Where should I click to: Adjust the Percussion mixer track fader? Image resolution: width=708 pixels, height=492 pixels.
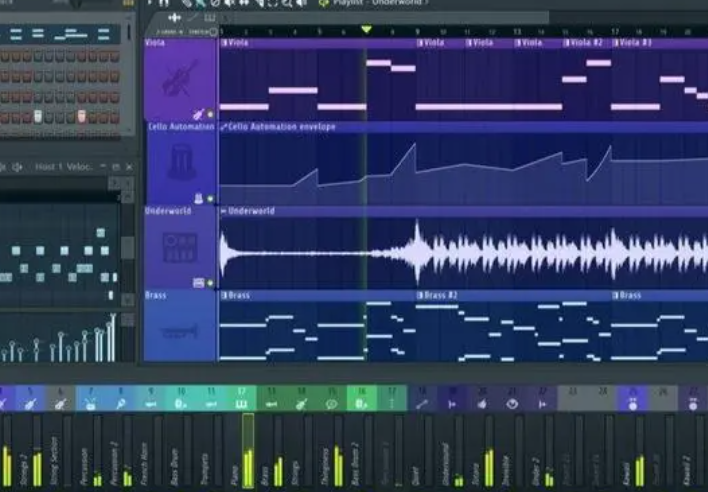pos(98,450)
